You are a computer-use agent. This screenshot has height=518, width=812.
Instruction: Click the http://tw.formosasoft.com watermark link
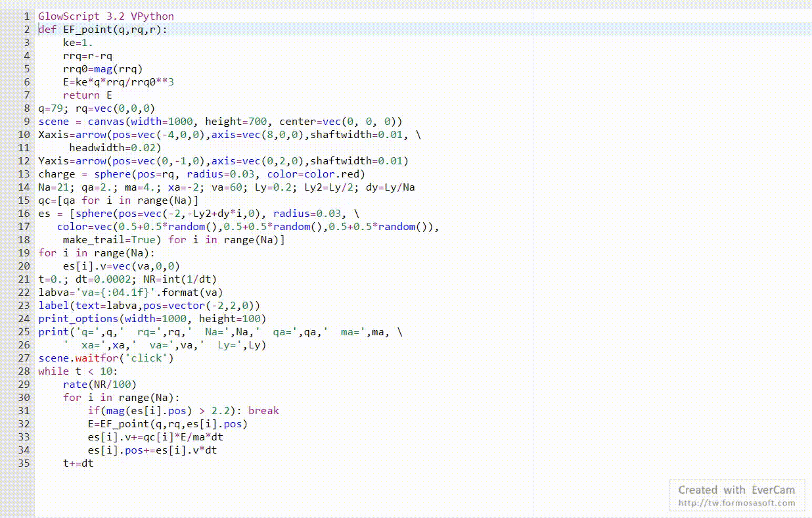click(x=736, y=504)
